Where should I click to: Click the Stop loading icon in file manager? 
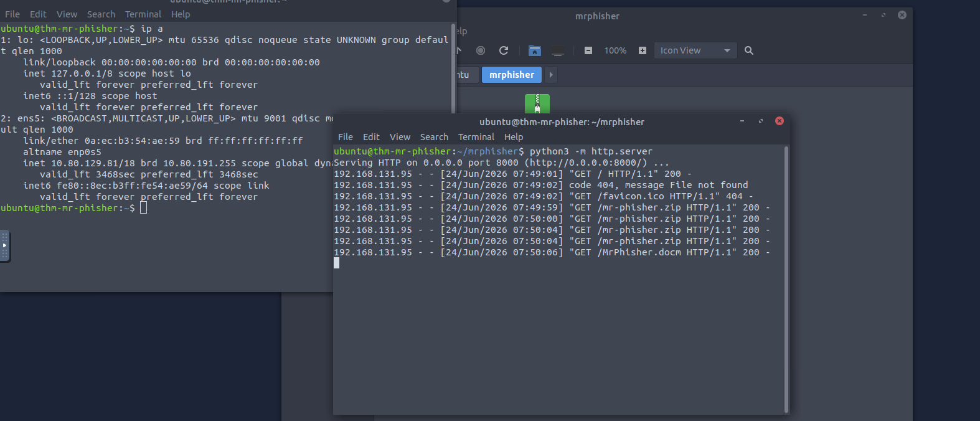481,50
